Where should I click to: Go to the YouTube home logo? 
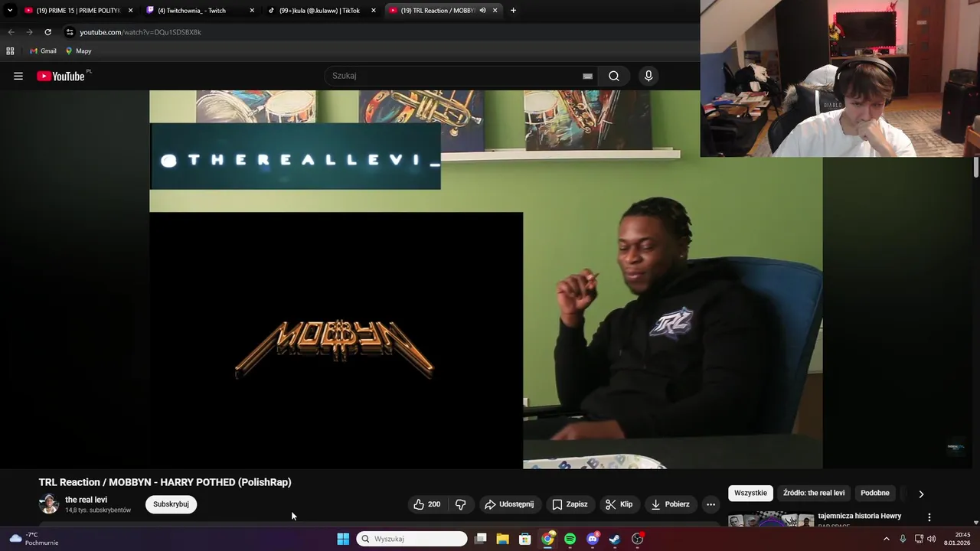(60, 76)
